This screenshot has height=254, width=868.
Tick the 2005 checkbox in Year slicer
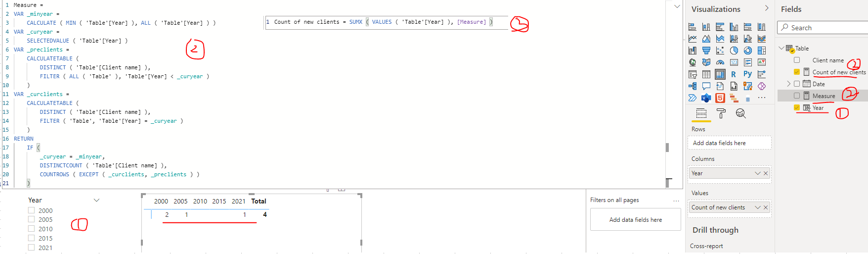point(31,219)
